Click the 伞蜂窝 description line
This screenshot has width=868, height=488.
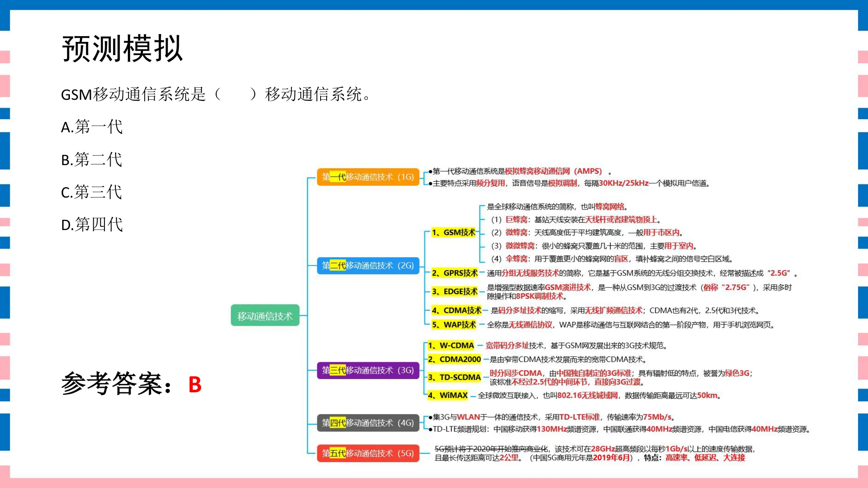pos(612,259)
